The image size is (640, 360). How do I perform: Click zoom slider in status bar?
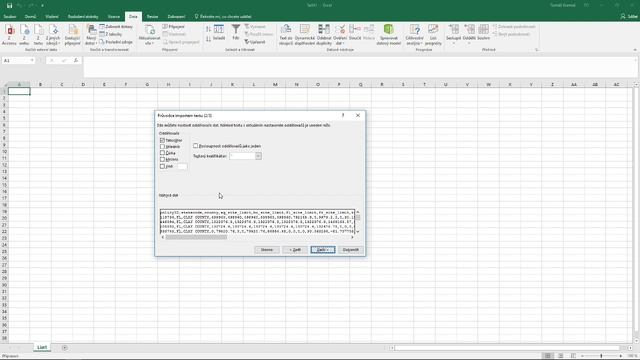coord(601,356)
